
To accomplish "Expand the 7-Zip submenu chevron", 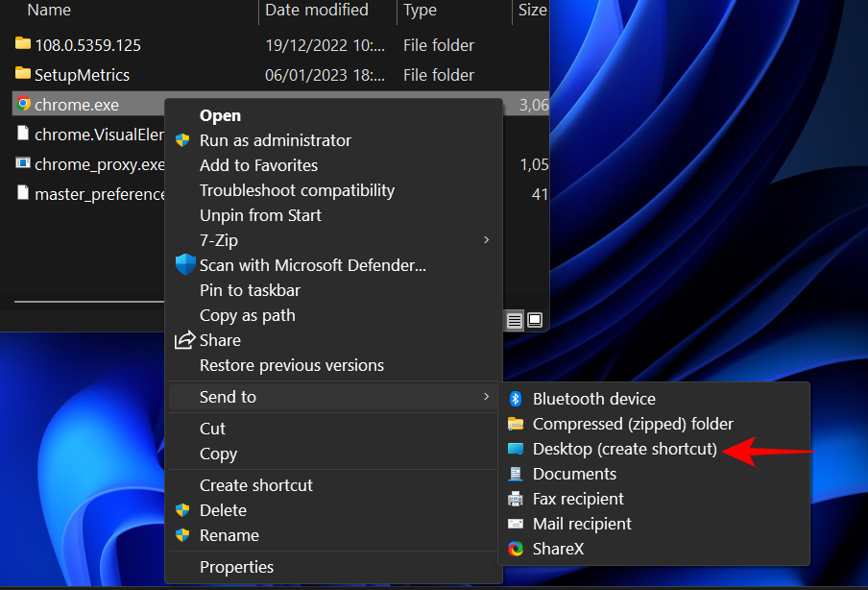I will pyautogui.click(x=486, y=240).
